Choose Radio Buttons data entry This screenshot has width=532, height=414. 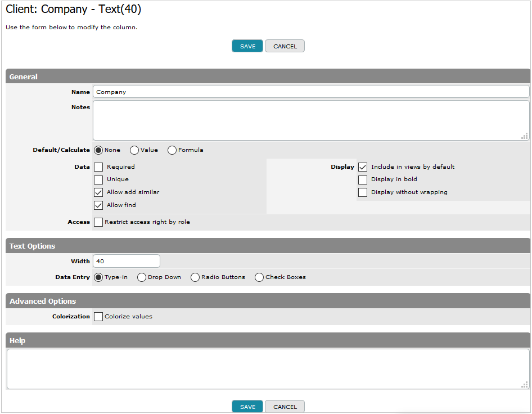(x=195, y=277)
